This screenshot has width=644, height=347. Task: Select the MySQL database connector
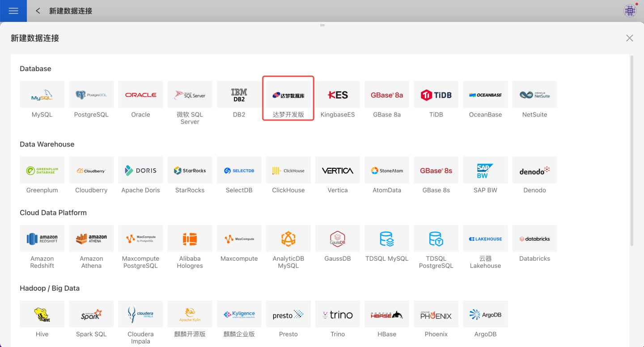tap(42, 95)
